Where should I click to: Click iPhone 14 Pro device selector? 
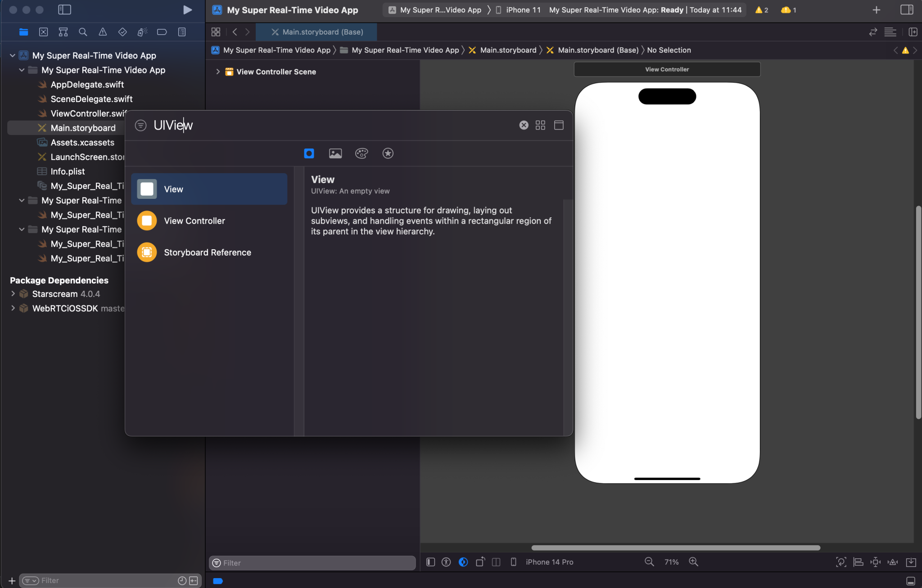(x=549, y=562)
